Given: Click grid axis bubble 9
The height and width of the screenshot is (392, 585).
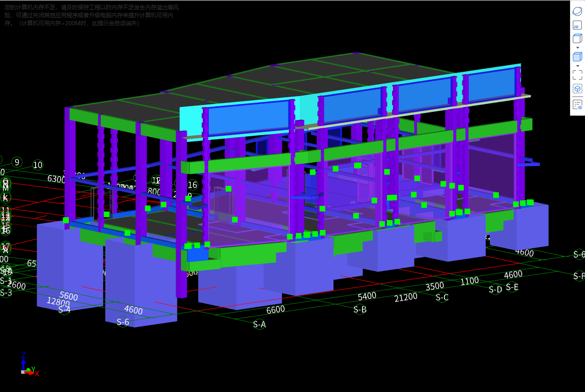Looking at the screenshot, I should tap(17, 162).
